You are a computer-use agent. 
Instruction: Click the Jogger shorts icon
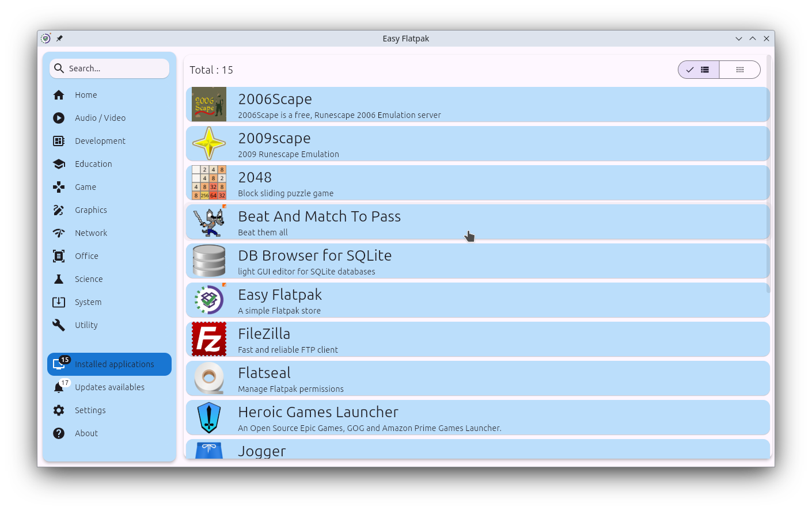209,450
